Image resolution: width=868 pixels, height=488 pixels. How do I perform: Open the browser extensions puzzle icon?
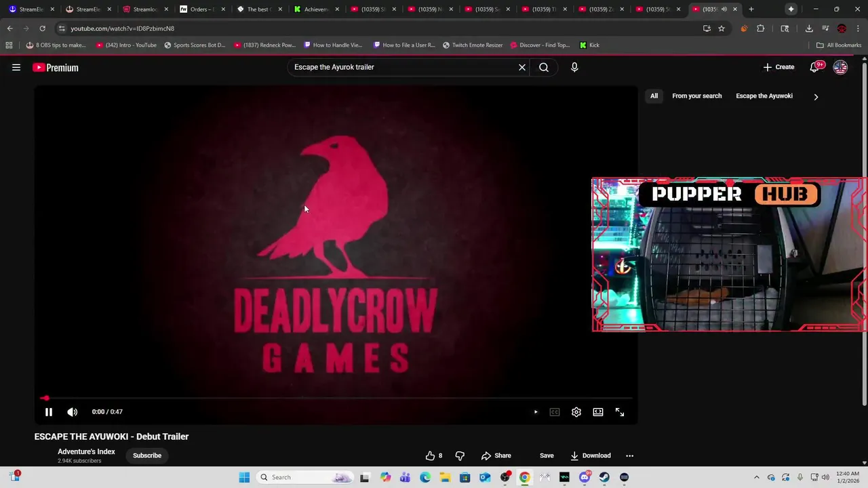point(760,28)
